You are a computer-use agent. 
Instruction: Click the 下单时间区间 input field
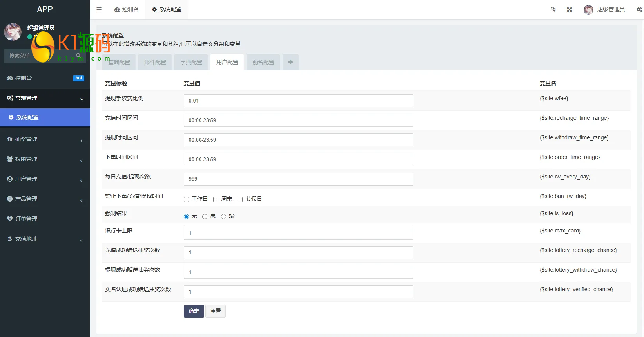(x=298, y=159)
